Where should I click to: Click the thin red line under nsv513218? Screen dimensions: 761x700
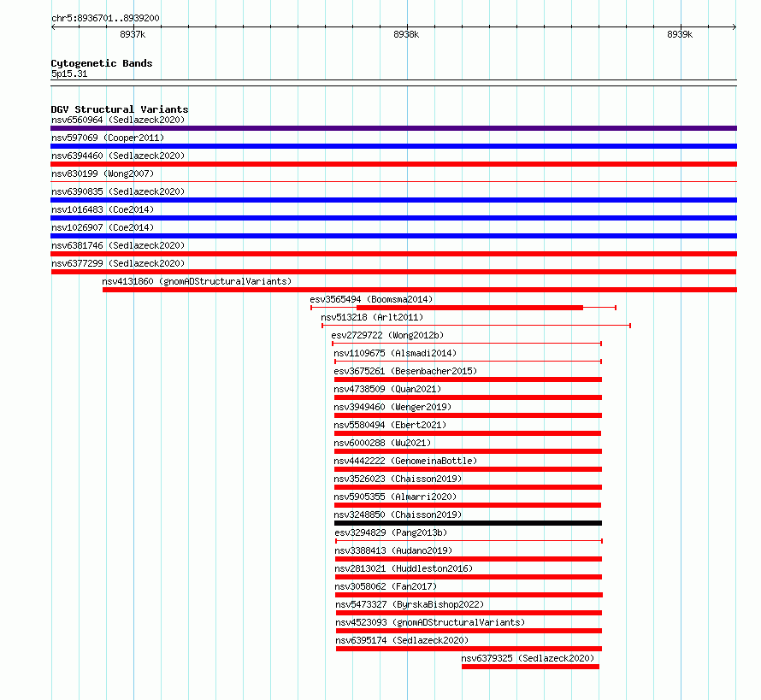476,326
